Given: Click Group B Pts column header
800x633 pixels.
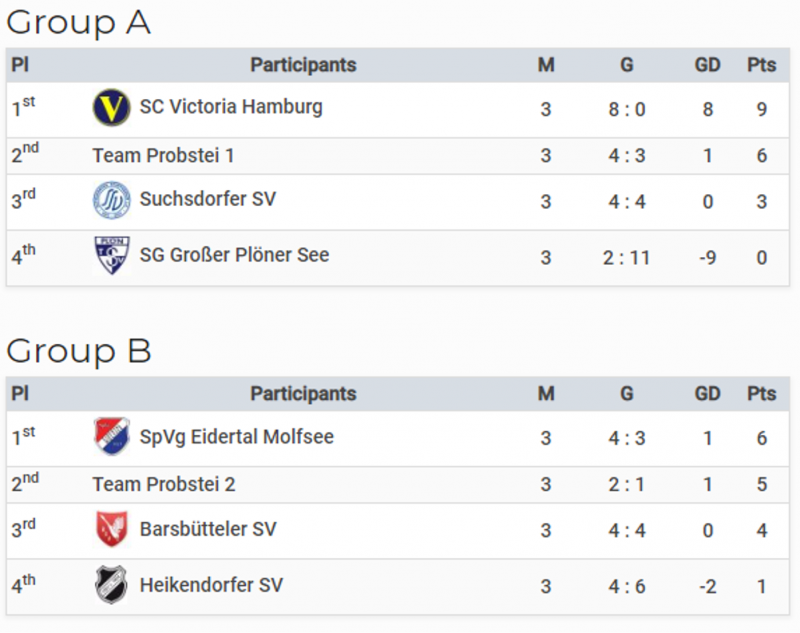Looking at the screenshot, I should (761, 394).
